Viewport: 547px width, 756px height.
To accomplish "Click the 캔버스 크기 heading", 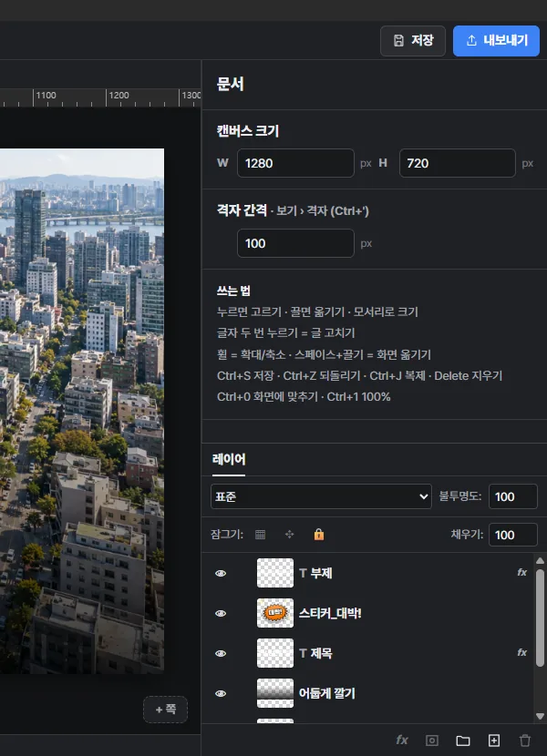I will pos(248,130).
